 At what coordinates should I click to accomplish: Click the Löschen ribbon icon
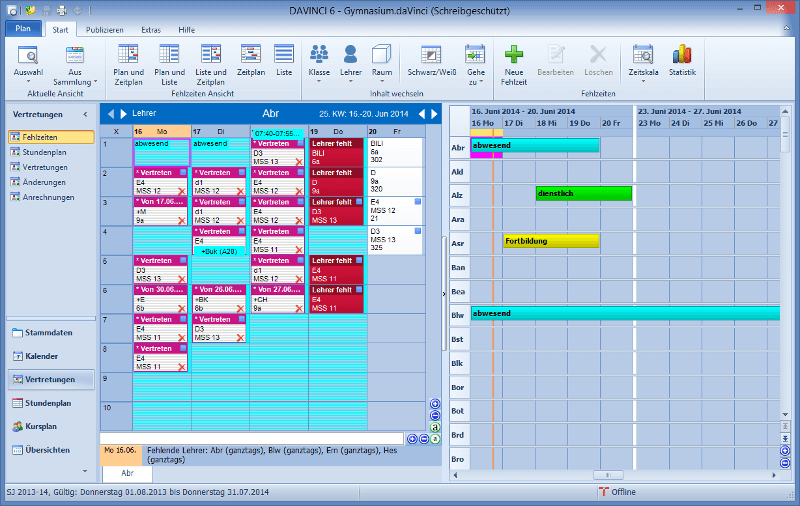598,61
